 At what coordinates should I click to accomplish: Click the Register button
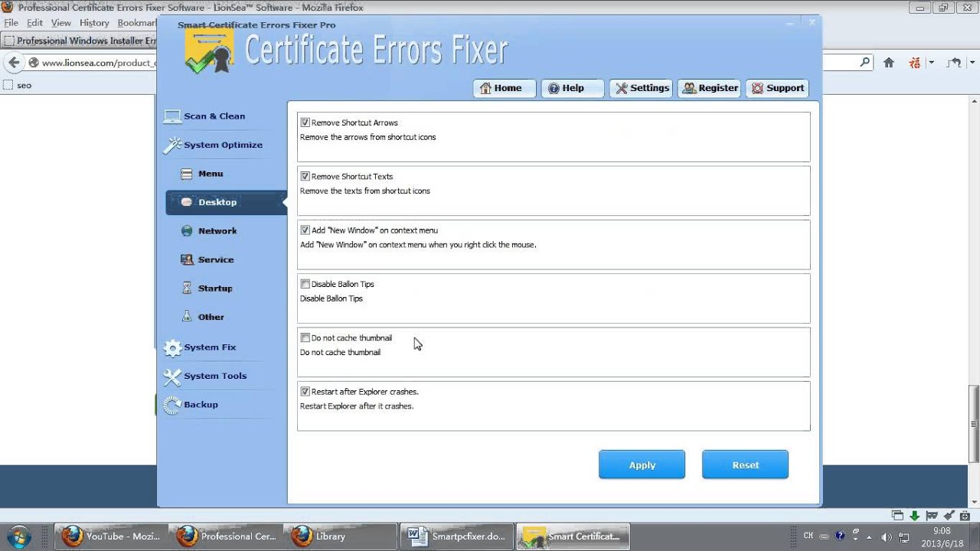(x=709, y=88)
